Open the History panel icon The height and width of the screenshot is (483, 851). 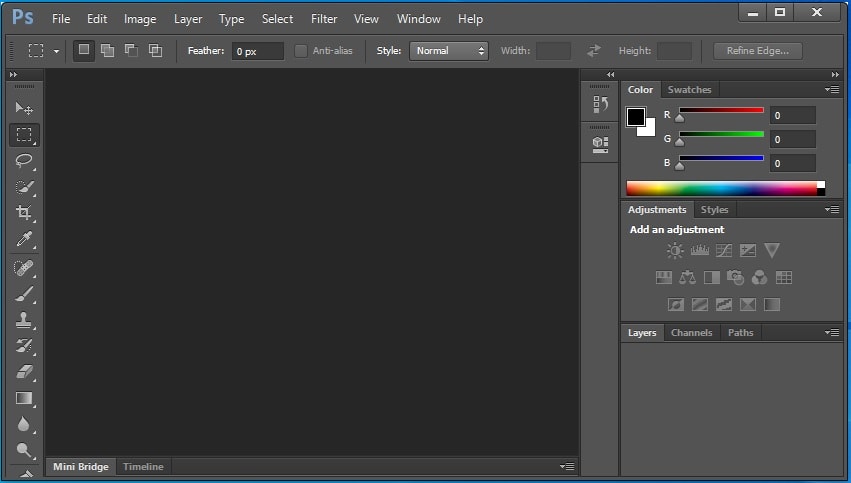pyautogui.click(x=600, y=104)
